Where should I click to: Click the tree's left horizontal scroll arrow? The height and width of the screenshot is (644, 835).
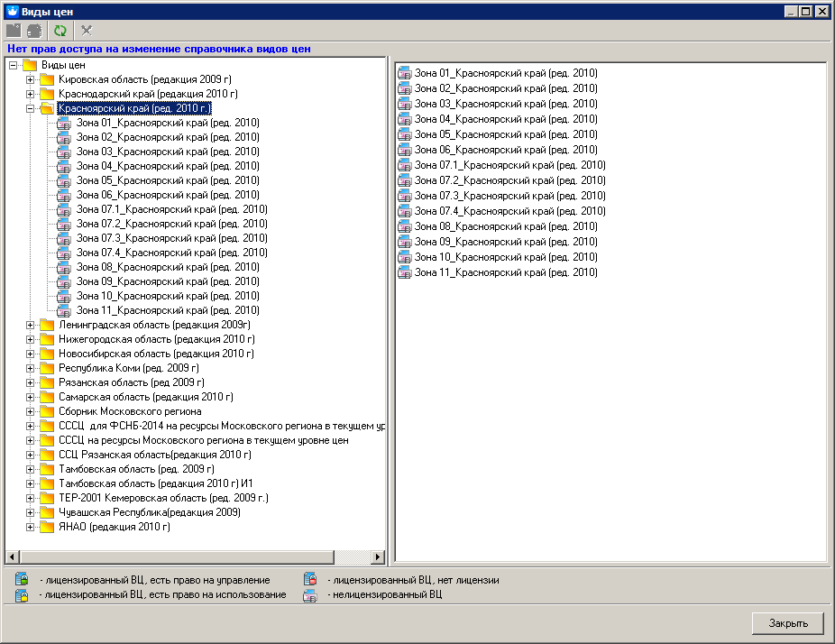[x=13, y=557]
